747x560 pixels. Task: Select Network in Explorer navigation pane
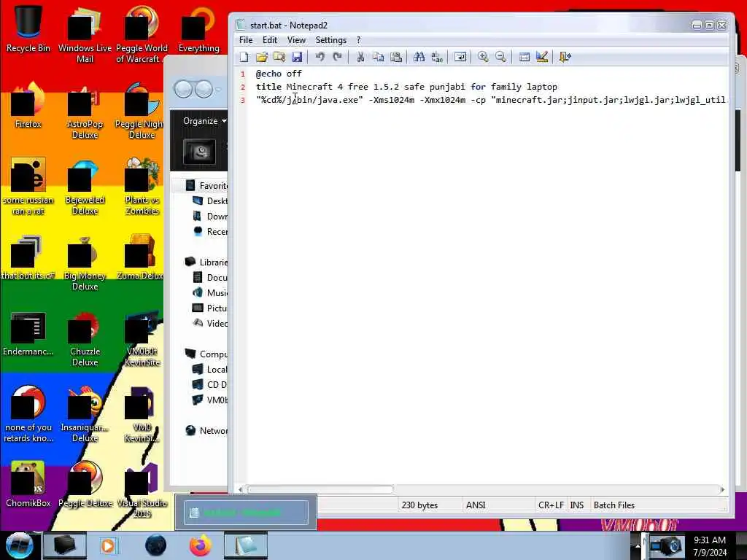pos(206,430)
